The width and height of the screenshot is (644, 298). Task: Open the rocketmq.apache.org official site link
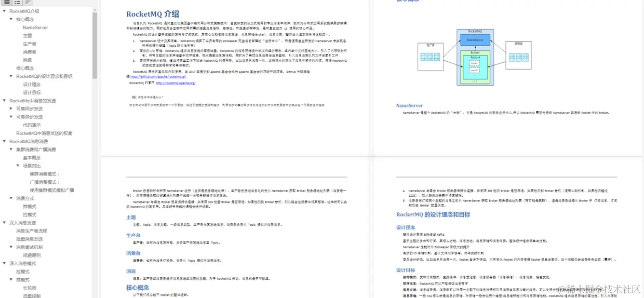[176, 83]
